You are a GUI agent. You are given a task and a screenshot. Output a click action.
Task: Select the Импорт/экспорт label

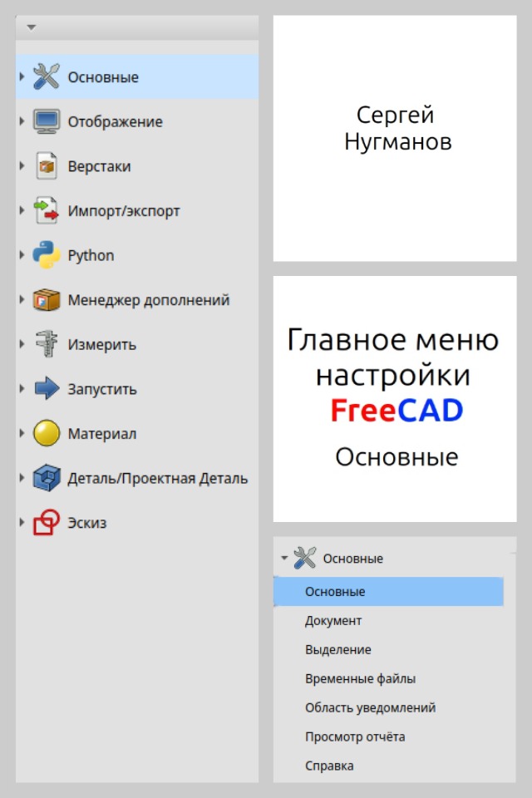124,210
